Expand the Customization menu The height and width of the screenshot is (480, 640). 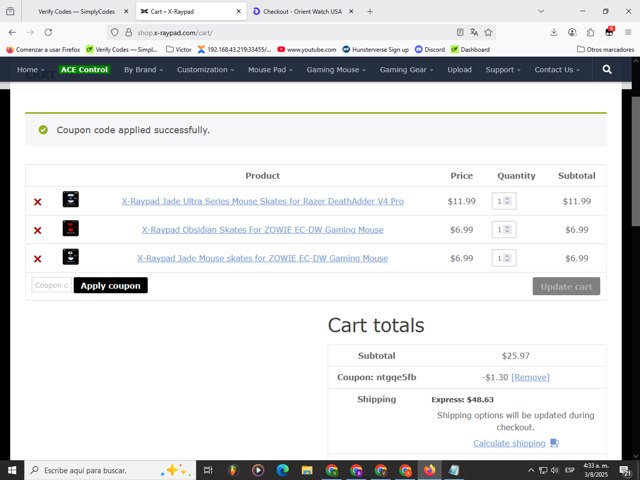click(205, 69)
